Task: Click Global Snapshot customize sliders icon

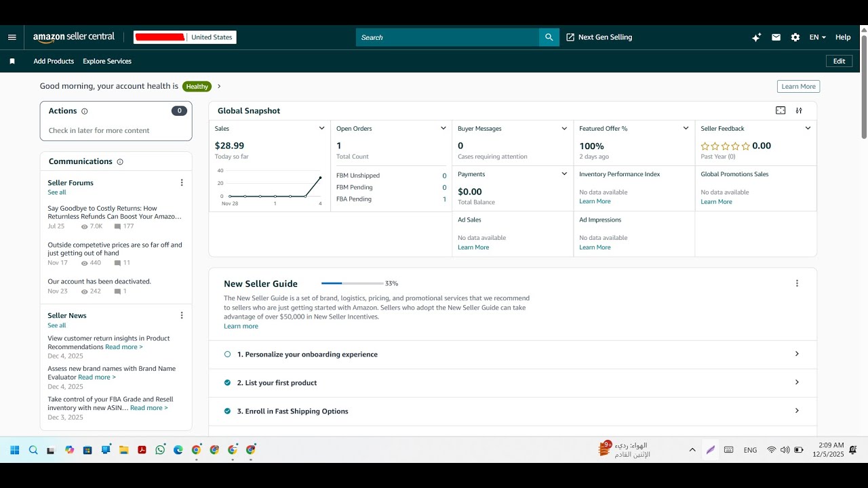Action: (x=799, y=110)
